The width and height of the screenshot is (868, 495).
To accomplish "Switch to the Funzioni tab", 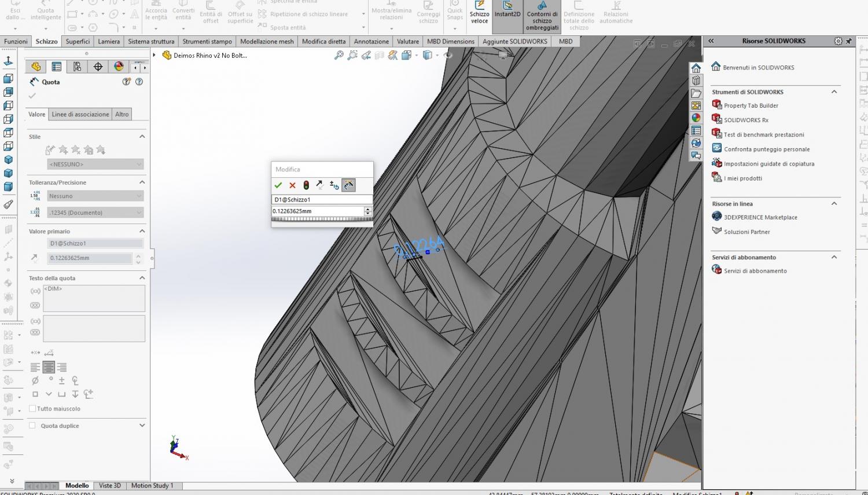I will coord(16,42).
